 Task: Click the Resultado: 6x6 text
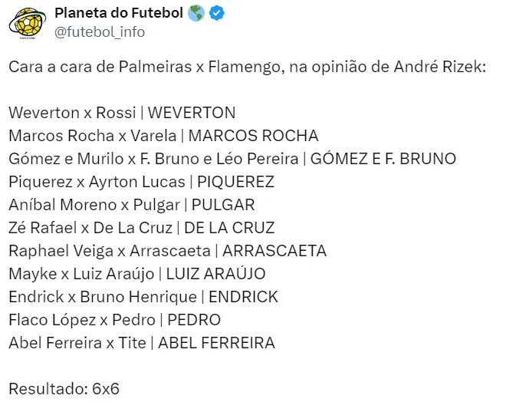tap(64, 388)
